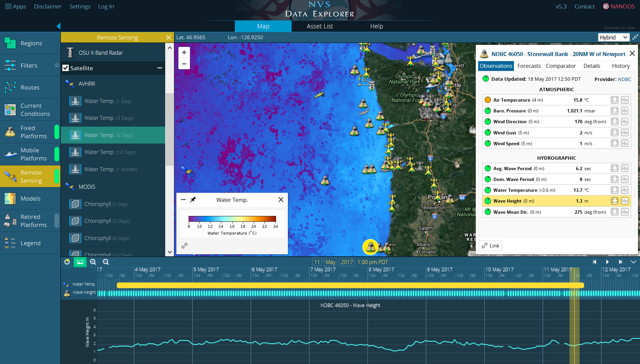
Task: Click the map zoom in plus button
Action: [184, 52]
